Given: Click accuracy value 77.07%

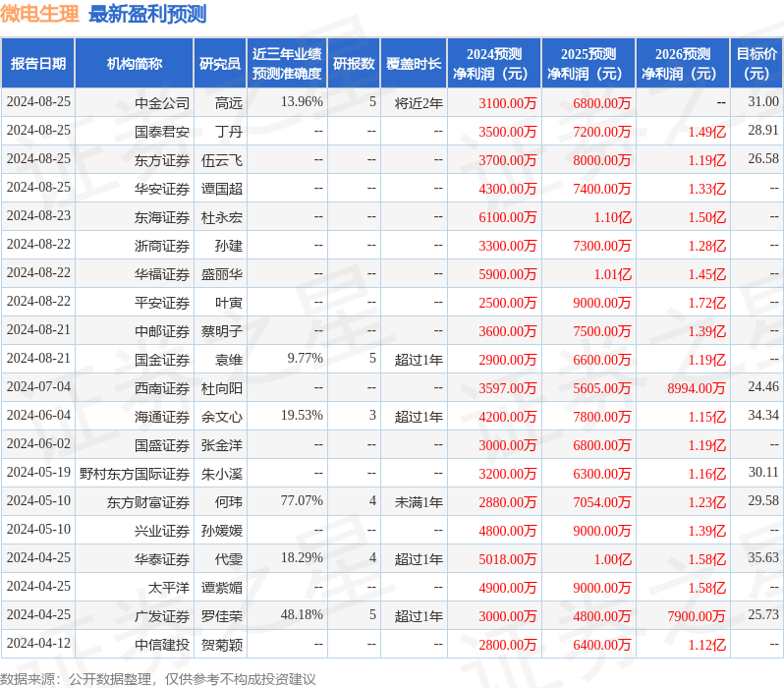Looking at the screenshot, I should click(x=302, y=500).
